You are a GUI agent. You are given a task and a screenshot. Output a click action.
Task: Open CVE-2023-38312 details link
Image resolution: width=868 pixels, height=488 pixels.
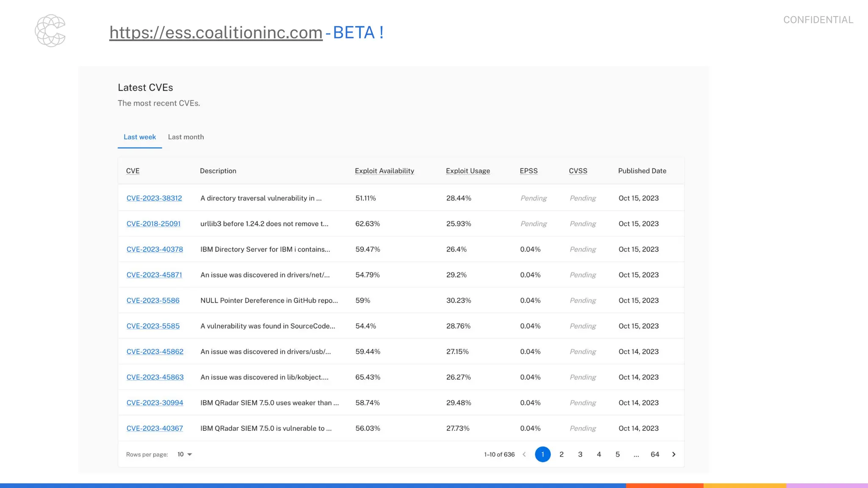[x=154, y=198]
